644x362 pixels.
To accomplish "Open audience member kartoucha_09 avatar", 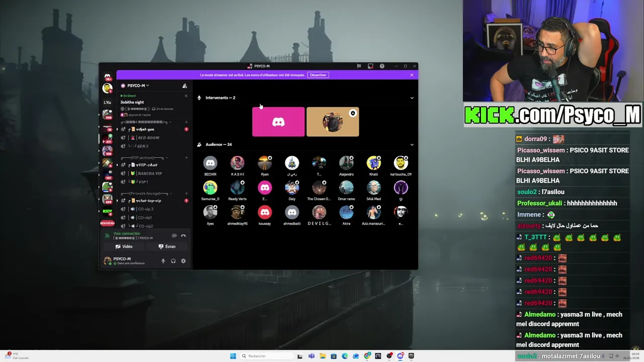I will [x=401, y=163].
